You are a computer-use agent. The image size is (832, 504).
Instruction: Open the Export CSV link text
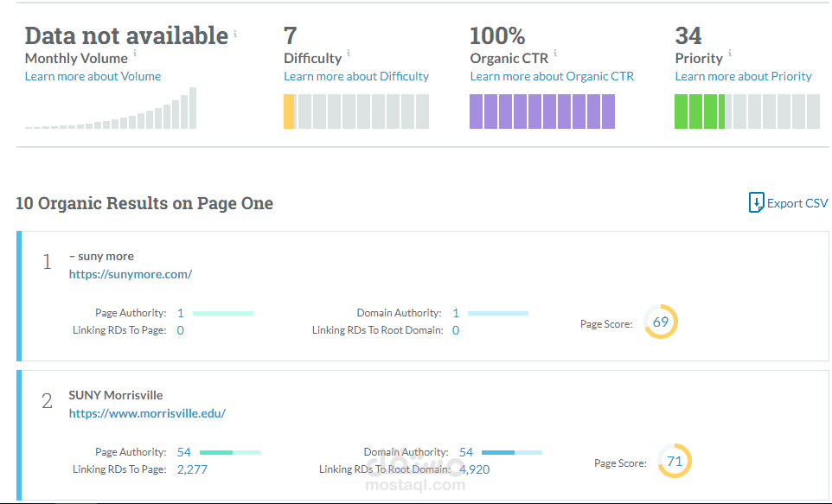797,203
